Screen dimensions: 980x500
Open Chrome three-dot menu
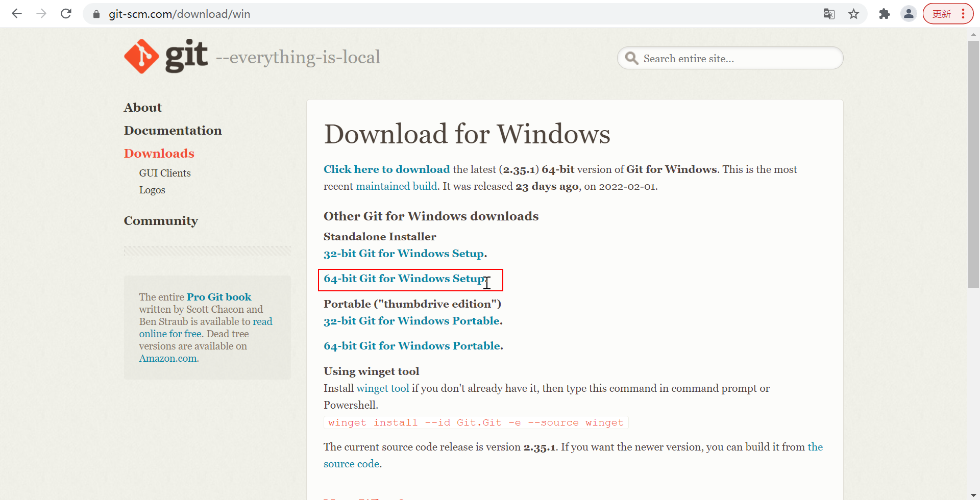coord(963,14)
